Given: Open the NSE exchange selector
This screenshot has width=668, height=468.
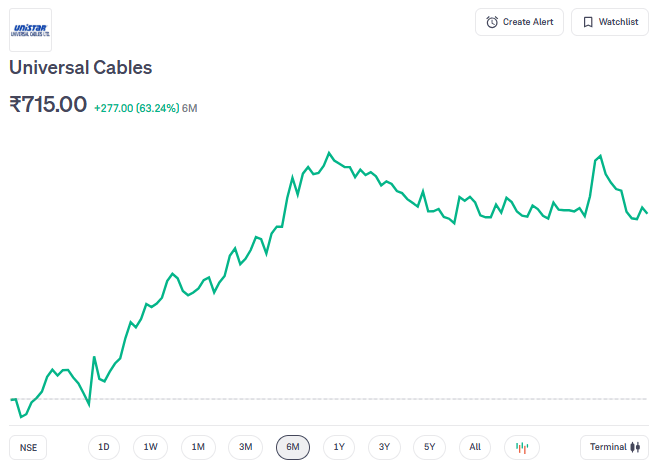Looking at the screenshot, I should (x=28, y=448).
